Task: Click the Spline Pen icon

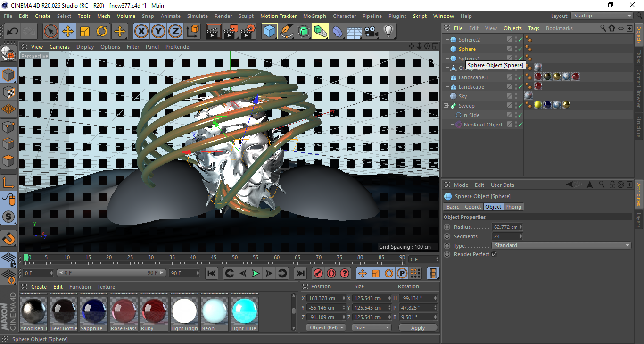Action: (287, 32)
